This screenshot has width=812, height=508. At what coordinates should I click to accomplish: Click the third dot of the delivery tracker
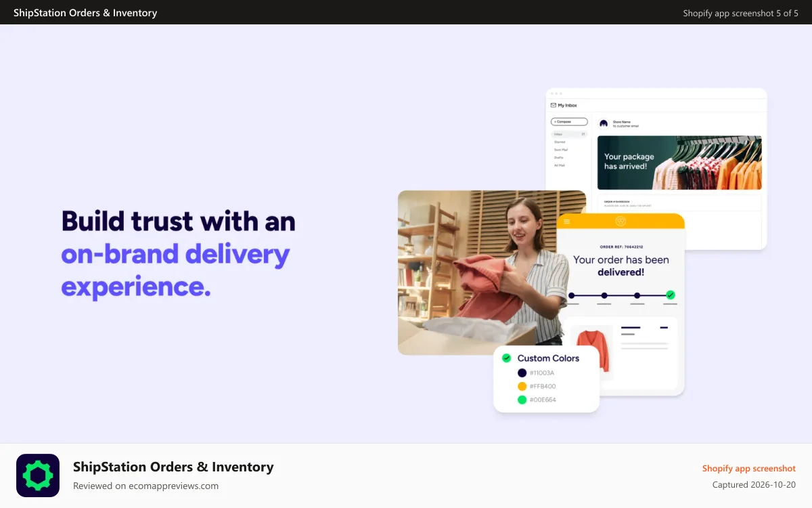pyautogui.click(x=637, y=295)
